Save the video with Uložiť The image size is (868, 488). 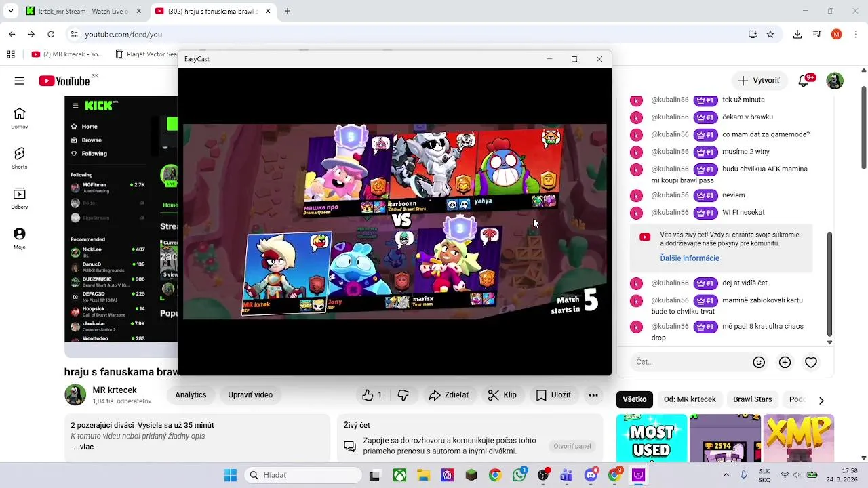(553, 395)
